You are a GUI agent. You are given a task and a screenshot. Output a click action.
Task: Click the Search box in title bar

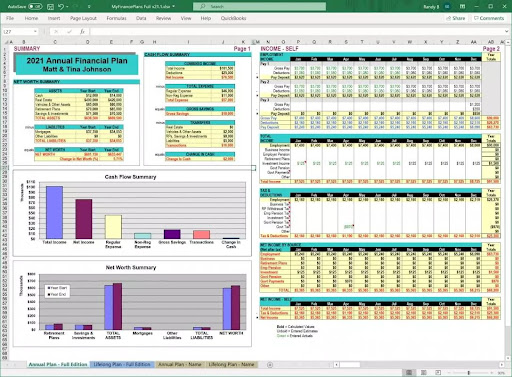[259, 6]
